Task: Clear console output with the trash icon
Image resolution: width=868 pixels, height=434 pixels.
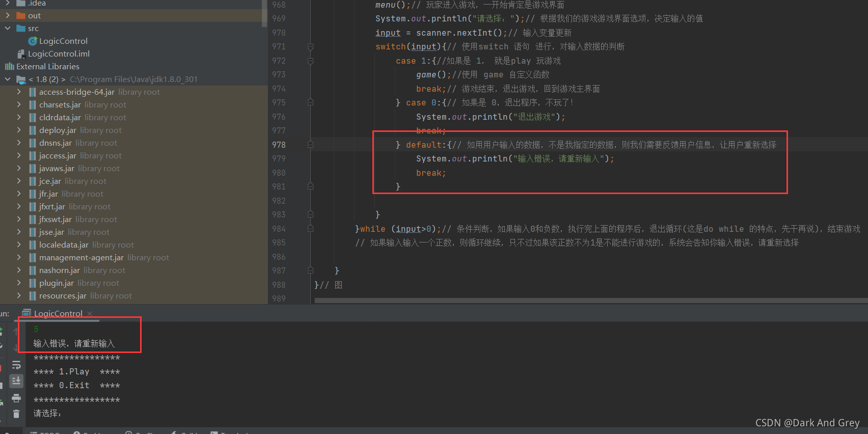Action: [x=16, y=414]
